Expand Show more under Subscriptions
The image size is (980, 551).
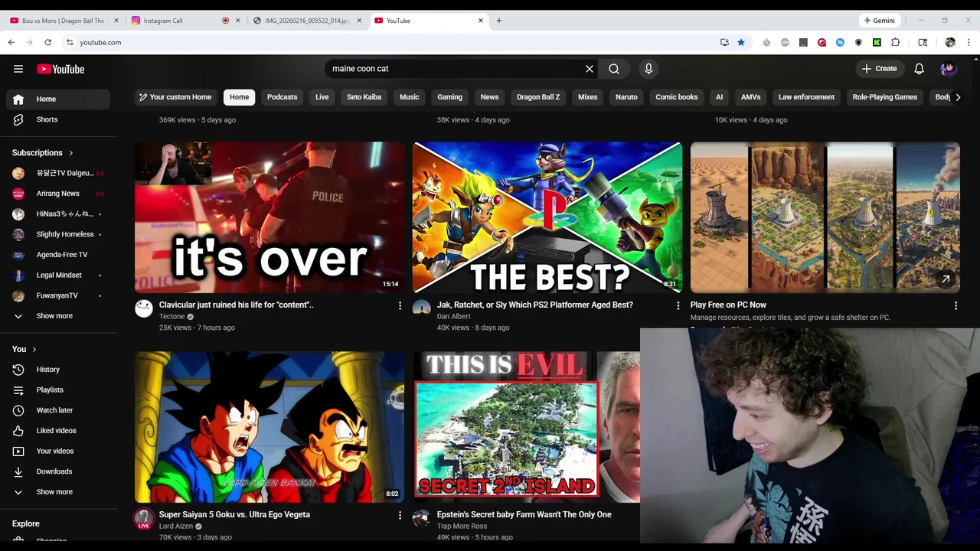(58, 316)
